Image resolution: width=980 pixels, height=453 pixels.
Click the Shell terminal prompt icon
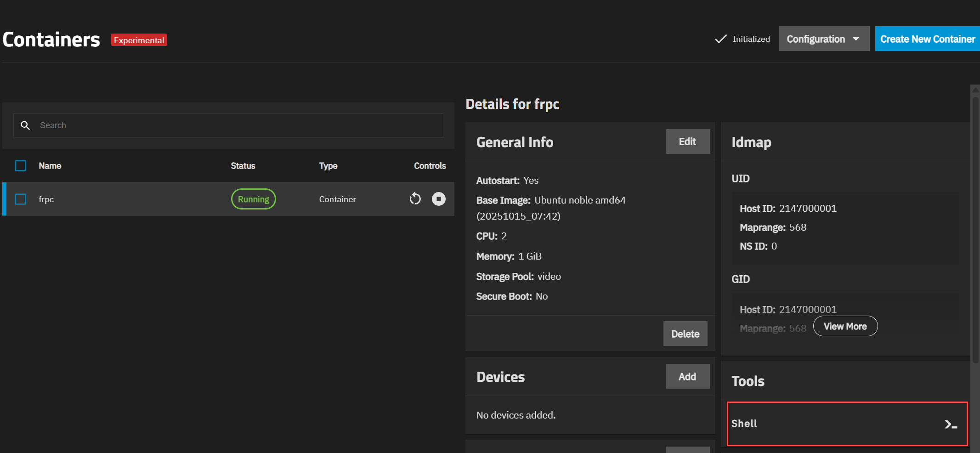coord(950,425)
